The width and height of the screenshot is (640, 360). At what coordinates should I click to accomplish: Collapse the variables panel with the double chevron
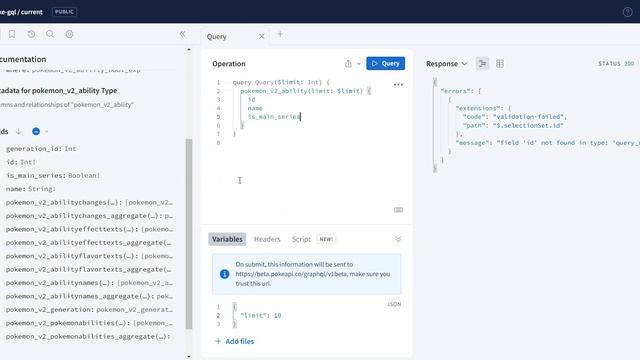click(398, 239)
